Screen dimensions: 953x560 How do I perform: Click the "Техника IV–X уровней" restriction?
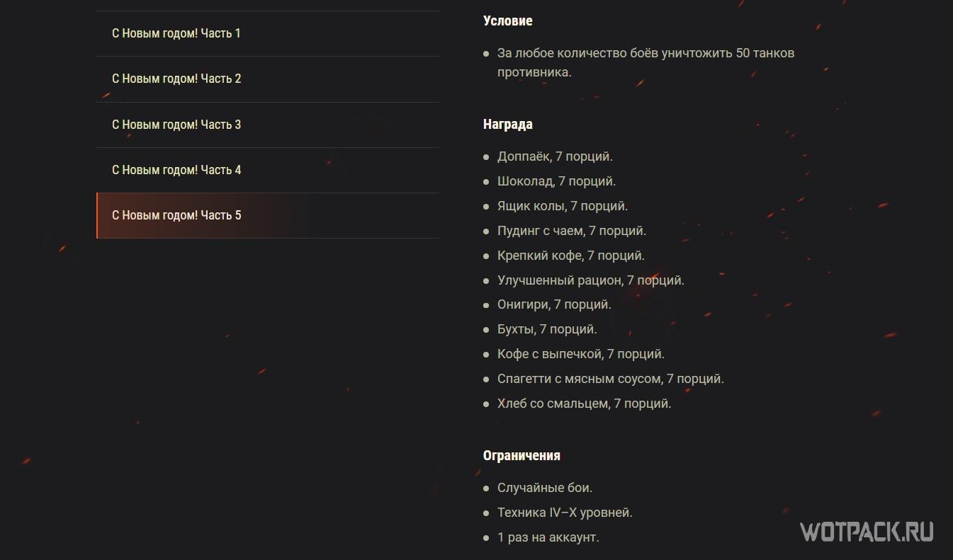pos(565,513)
